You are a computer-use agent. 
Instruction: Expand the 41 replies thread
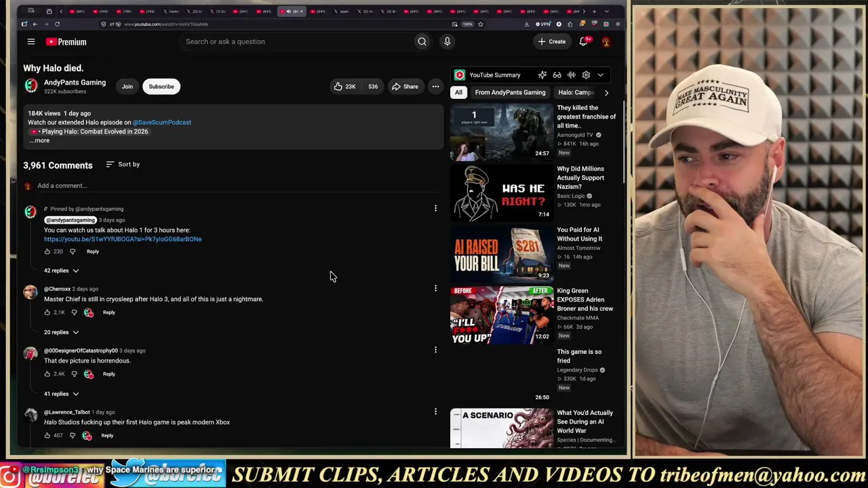pyautogui.click(x=61, y=394)
